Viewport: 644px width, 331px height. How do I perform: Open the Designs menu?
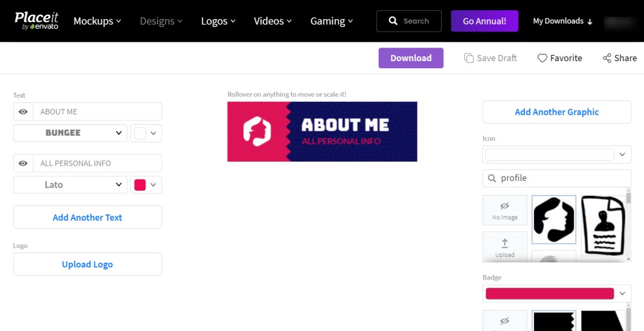point(161,21)
